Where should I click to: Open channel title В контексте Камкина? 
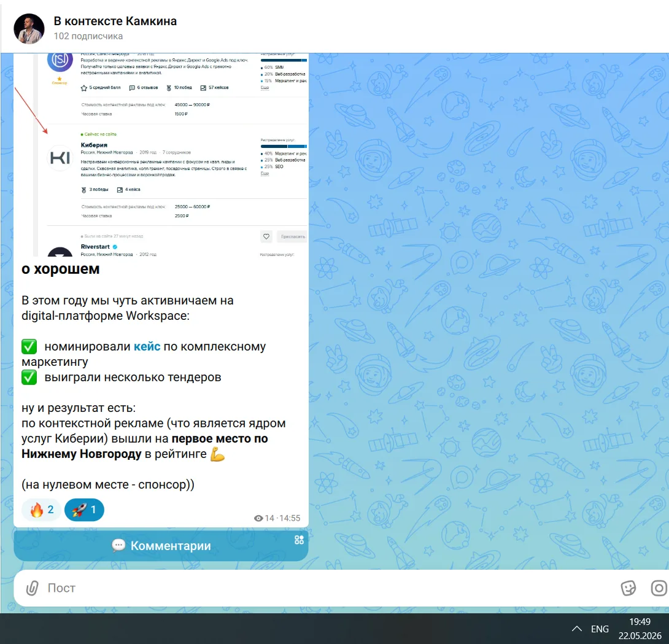(115, 21)
